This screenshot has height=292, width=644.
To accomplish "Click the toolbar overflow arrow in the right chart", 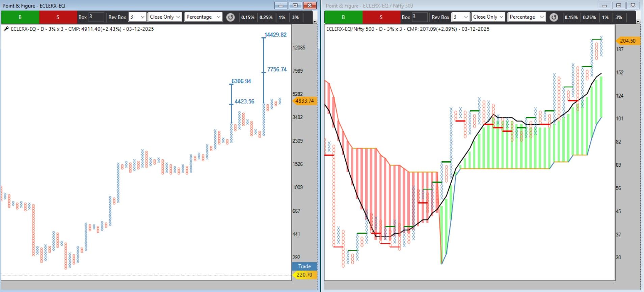I will click(x=638, y=21).
